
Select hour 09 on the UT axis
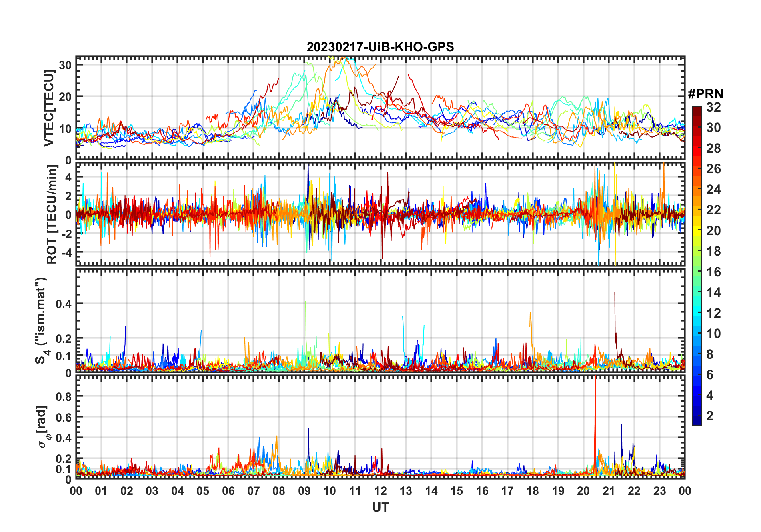(304, 491)
